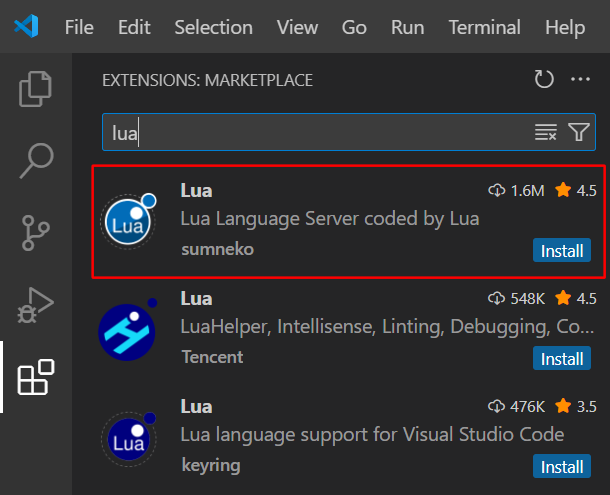The image size is (610, 495).
Task: Click the 476K download count
Action: pos(516,407)
